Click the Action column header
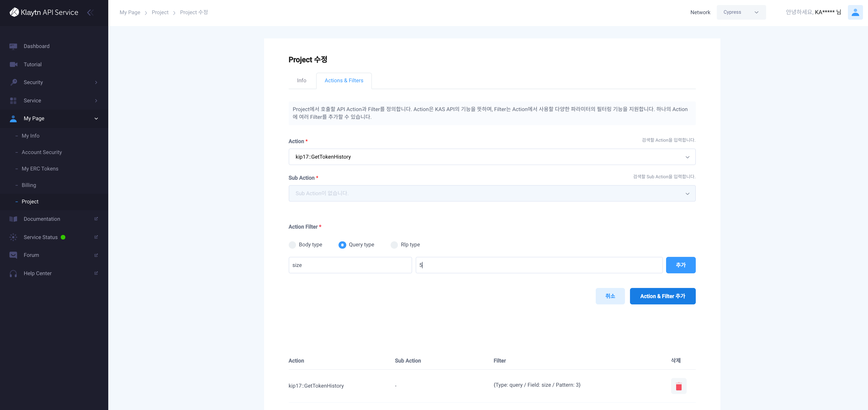The height and width of the screenshot is (410, 868). coord(296,360)
